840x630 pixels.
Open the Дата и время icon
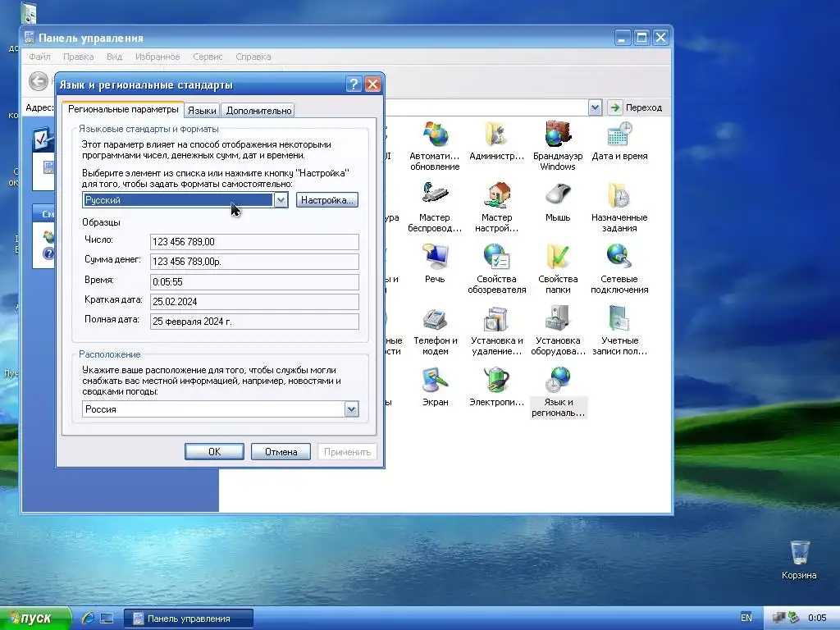tap(619, 140)
